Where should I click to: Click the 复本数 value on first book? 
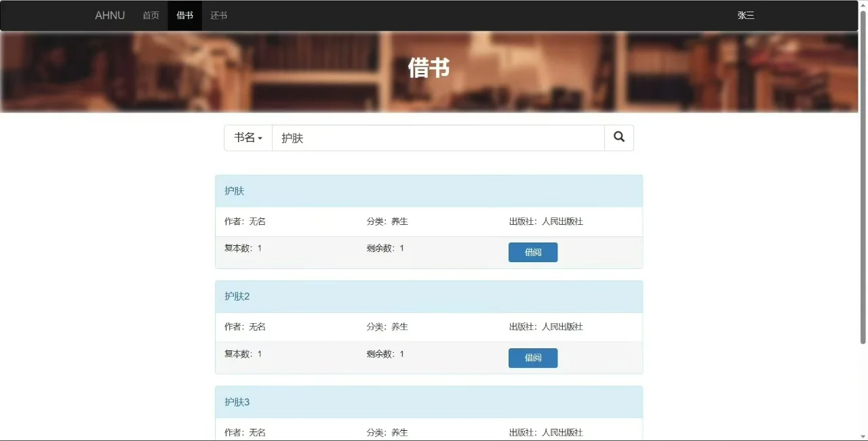click(x=258, y=248)
